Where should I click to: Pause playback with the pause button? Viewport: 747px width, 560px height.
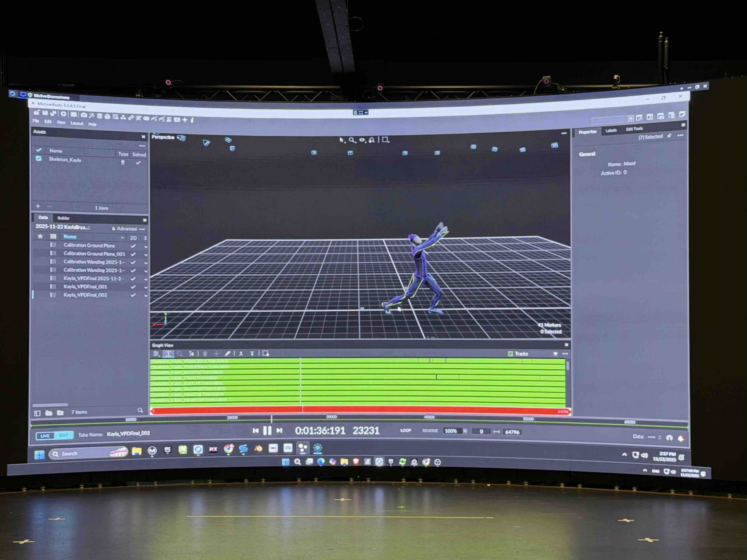[267, 430]
